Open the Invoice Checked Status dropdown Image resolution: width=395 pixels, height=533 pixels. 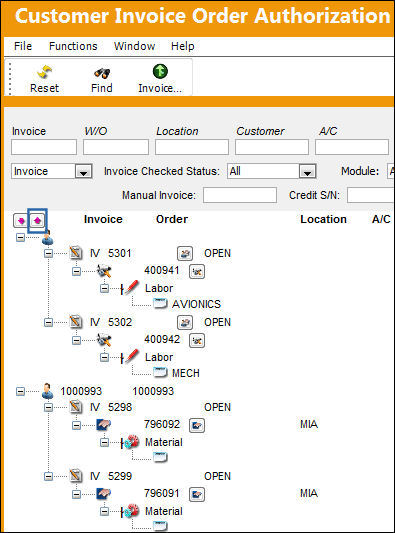tap(307, 172)
